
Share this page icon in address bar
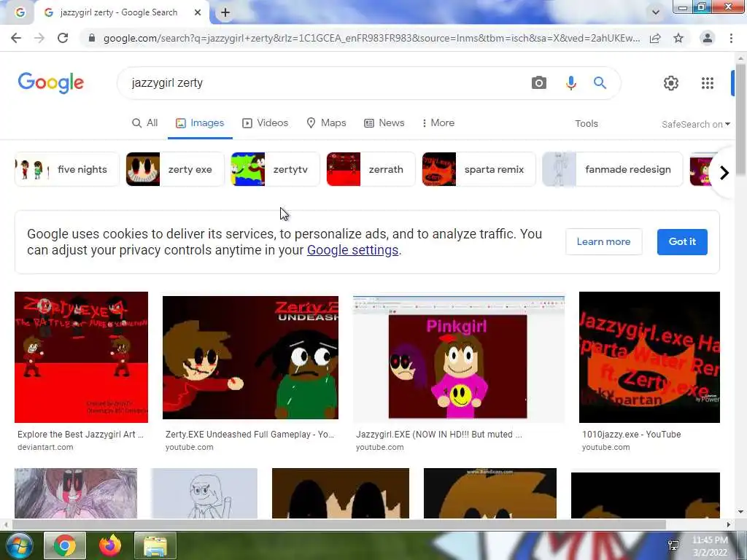[x=655, y=38]
